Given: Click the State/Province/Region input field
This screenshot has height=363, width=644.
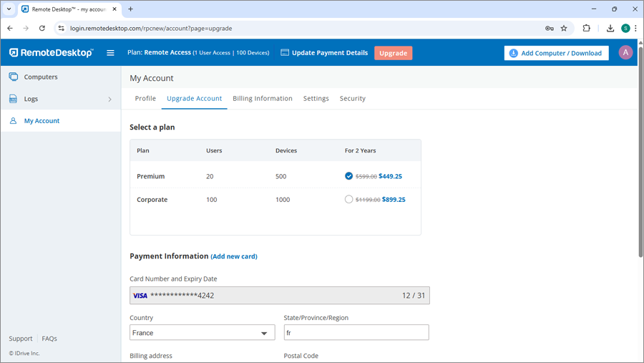Looking at the screenshot, I should pyautogui.click(x=356, y=333).
